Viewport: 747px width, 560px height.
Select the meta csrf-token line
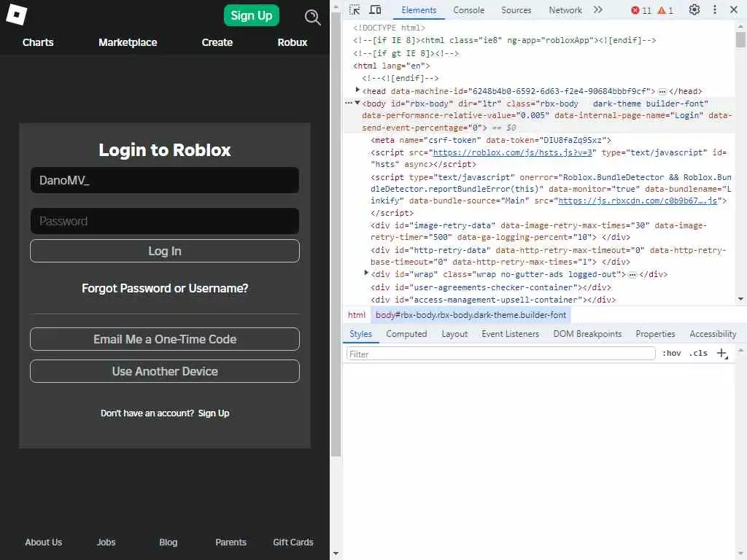coord(491,140)
